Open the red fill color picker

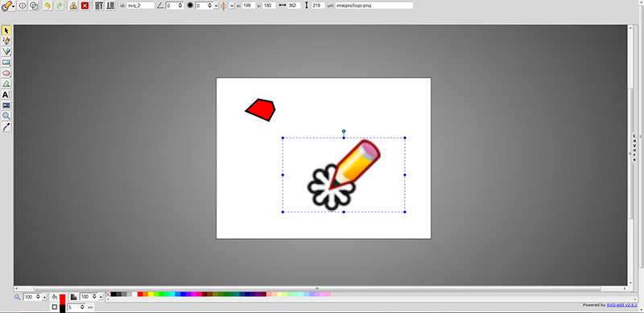(x=63, y=299)
